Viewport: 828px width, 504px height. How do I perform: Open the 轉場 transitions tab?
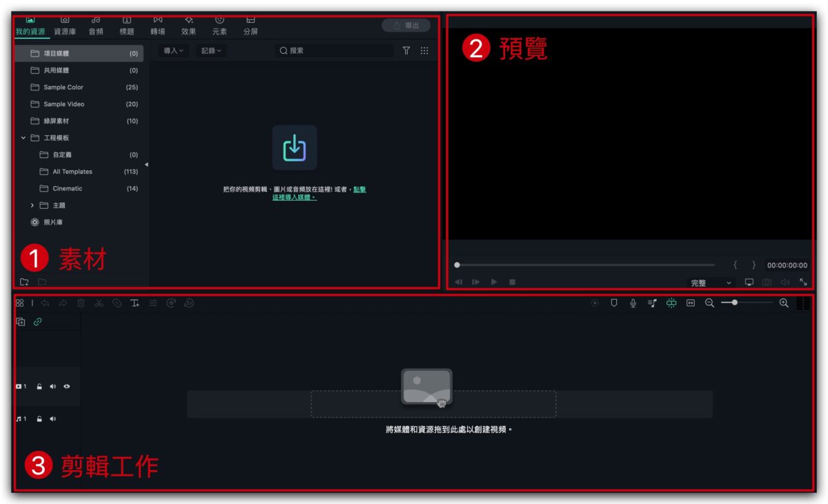[158, 27]
